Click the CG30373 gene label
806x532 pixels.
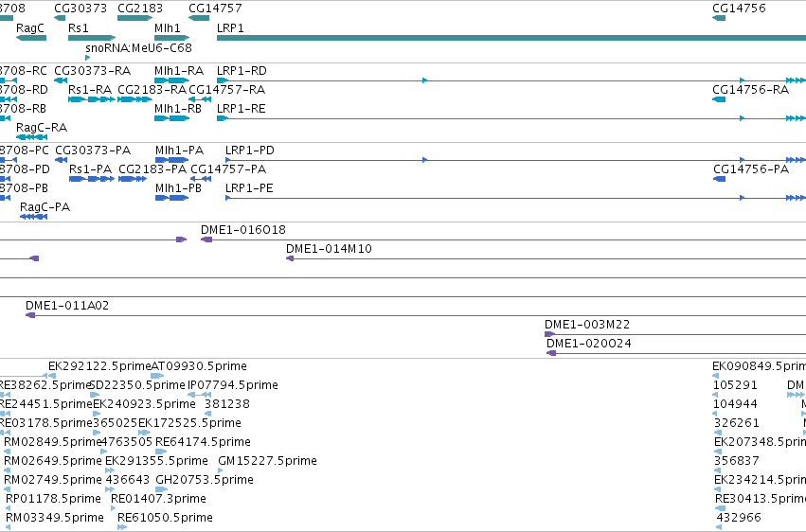[x=81, y=9]
